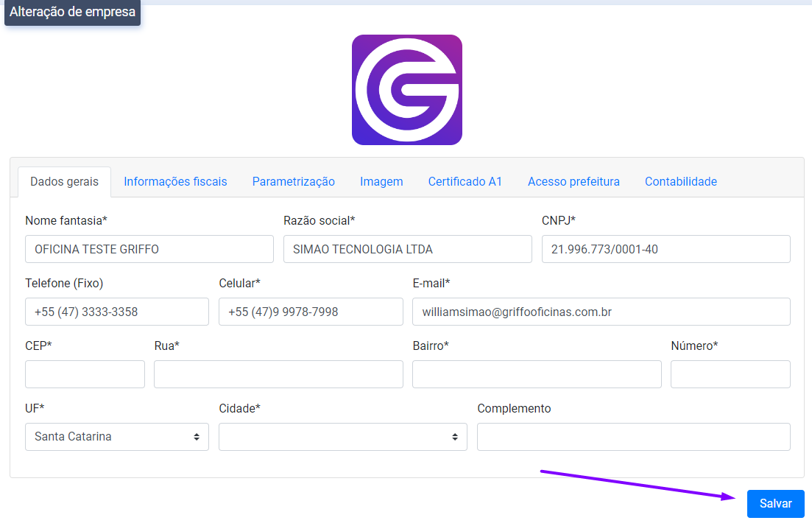Open the Cidade dropdown list
Screen dimensions: 812x526
pos(342,437)
